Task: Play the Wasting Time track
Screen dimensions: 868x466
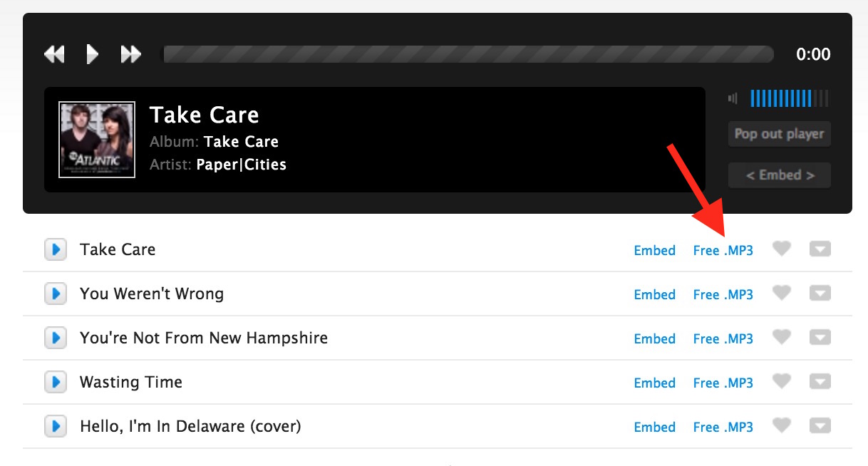Action: click(55, 383)
